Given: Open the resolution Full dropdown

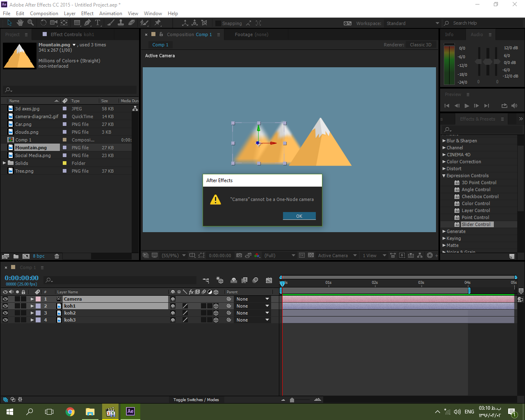Looking at the screenshot, I should (x=280, y=255).
